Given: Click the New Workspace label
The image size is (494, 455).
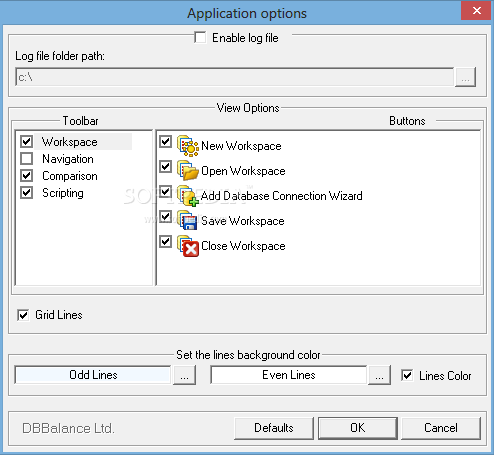Looking at the screenshot, I should pos(241,146).
